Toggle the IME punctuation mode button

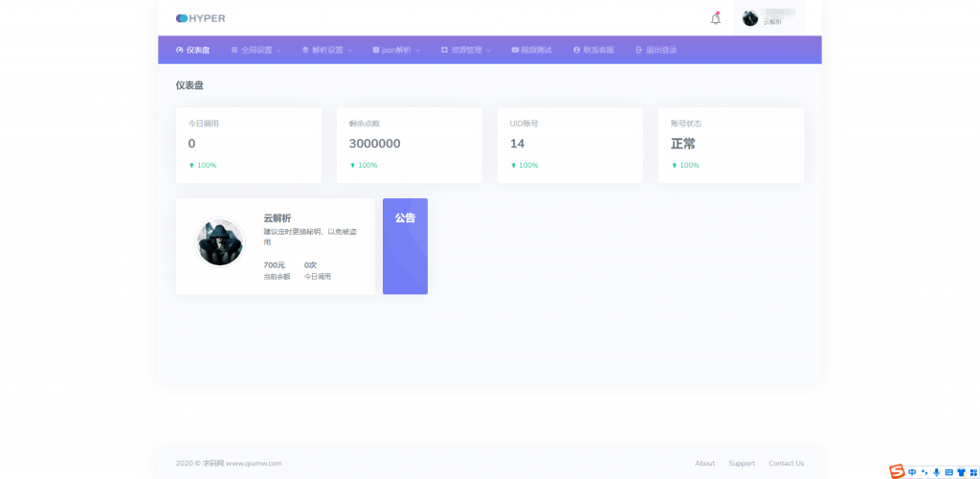924,472
